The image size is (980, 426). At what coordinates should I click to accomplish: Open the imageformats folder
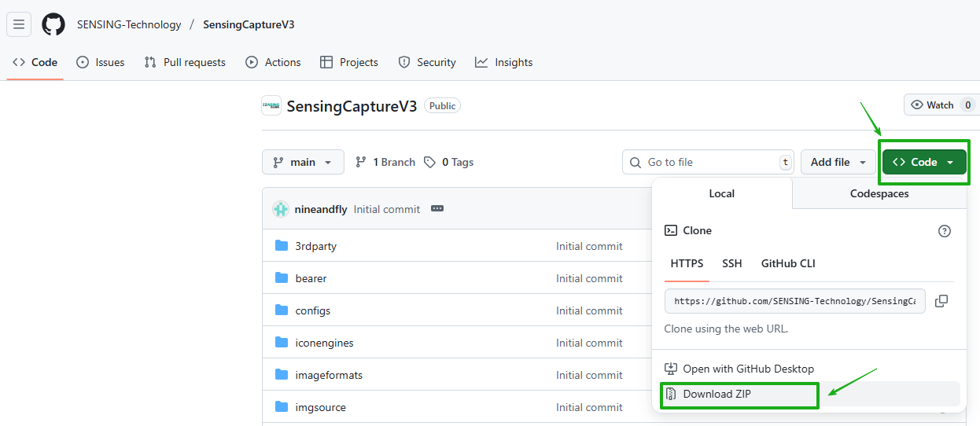coord(329,375)
